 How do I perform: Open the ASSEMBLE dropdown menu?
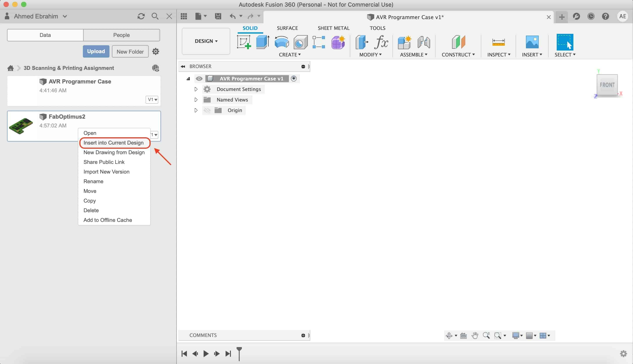click(x=414, y=54)
